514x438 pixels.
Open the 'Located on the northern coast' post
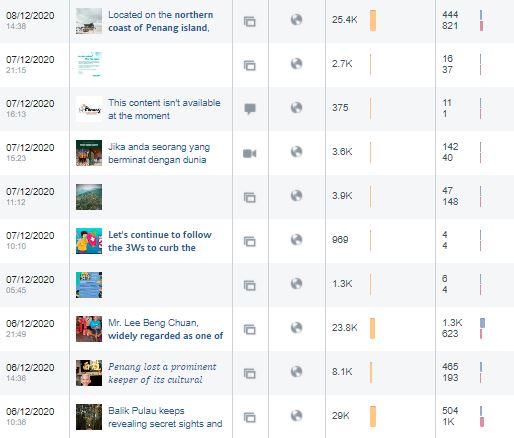161,21
